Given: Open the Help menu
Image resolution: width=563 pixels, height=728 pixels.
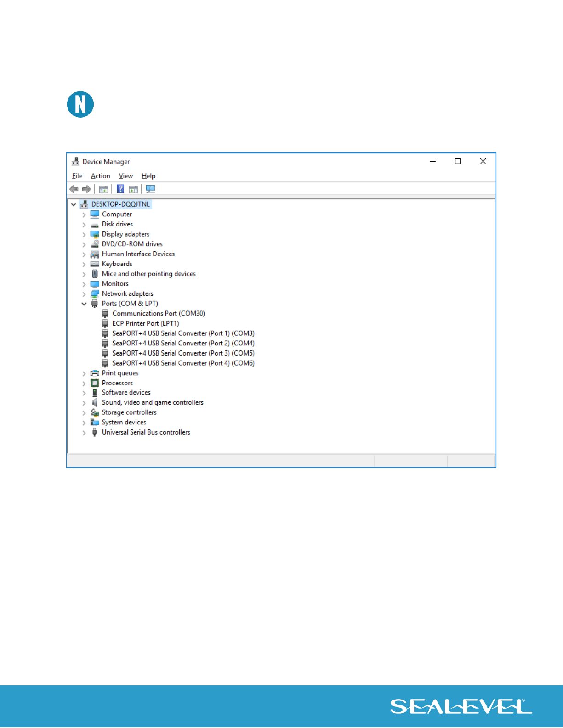Looking at the screenshot, I should point(148,176).
